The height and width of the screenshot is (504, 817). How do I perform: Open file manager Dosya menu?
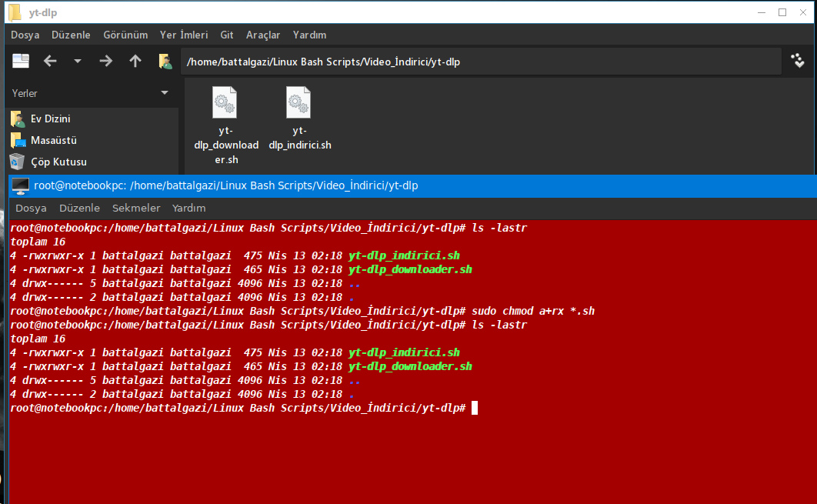25,35
